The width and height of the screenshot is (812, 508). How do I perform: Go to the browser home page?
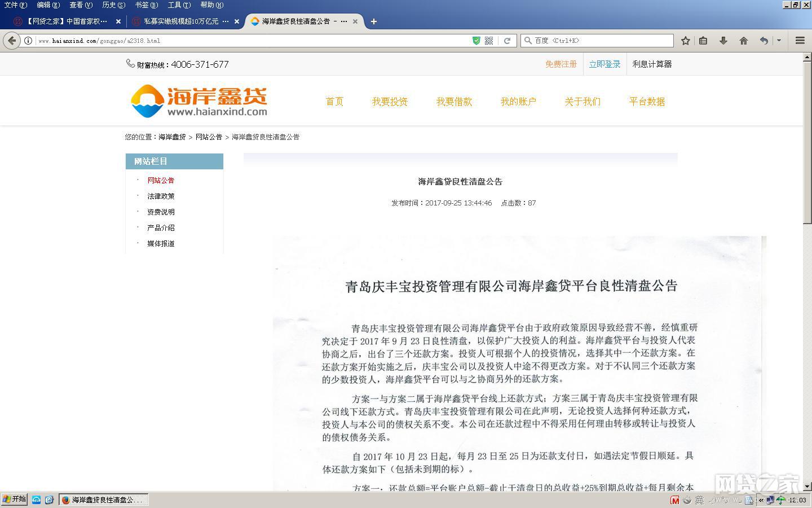coord(744,41)
